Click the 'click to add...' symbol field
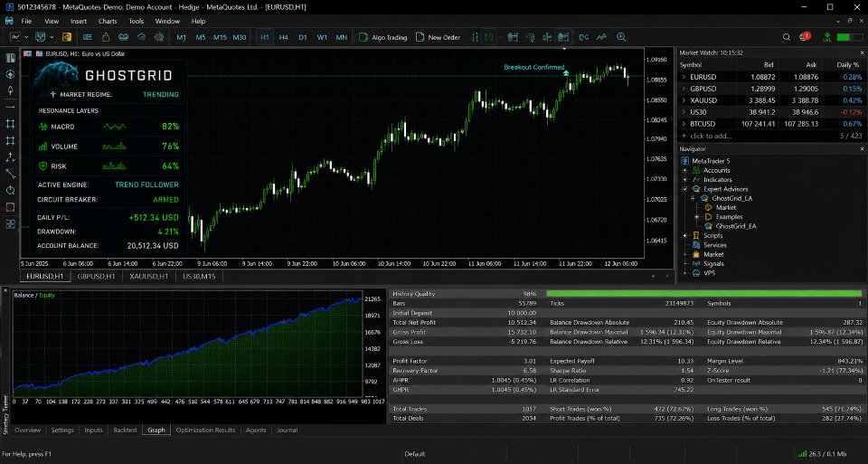868x464 pixels. (711, 136)
